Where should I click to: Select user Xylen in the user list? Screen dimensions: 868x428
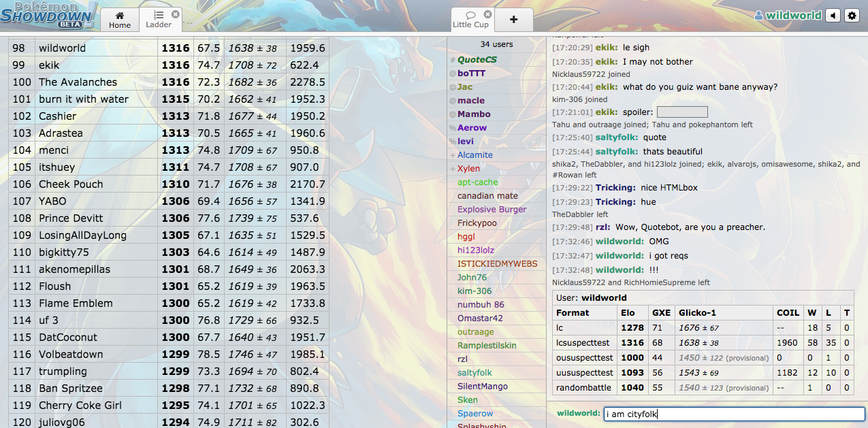pos(468,169)
